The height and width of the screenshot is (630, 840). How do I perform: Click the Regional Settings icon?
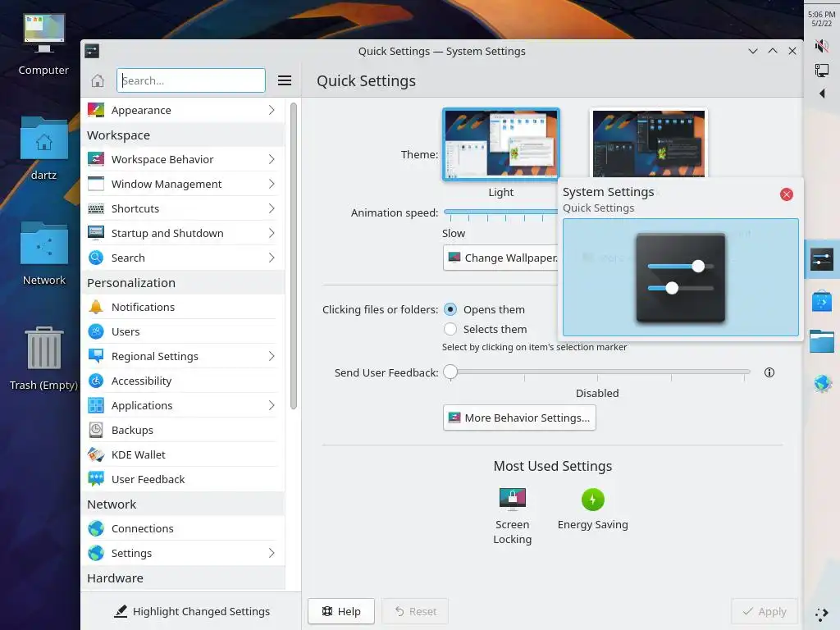pyautogui.click(x=96, y=356)
